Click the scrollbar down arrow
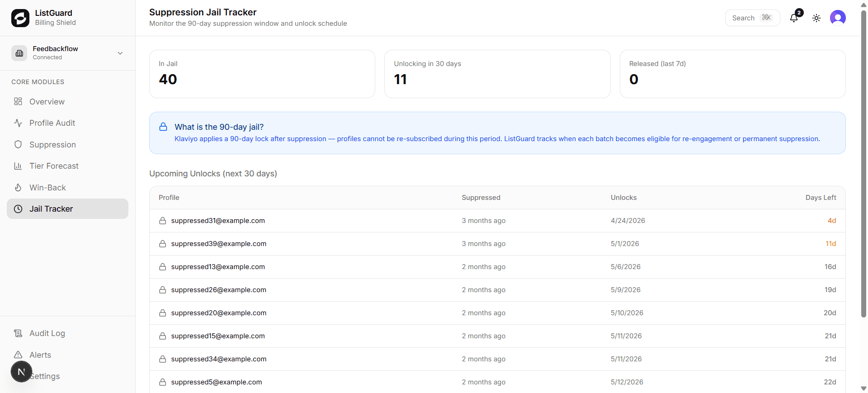The height and width of the screenshot is (393, 868). [x=863, y=388]
